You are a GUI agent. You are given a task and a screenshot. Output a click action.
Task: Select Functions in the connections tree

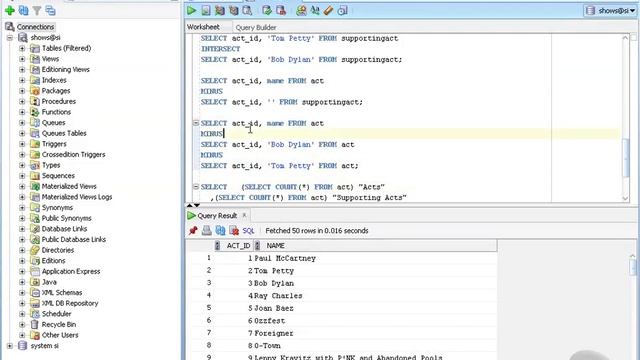(x=56, y=112)
